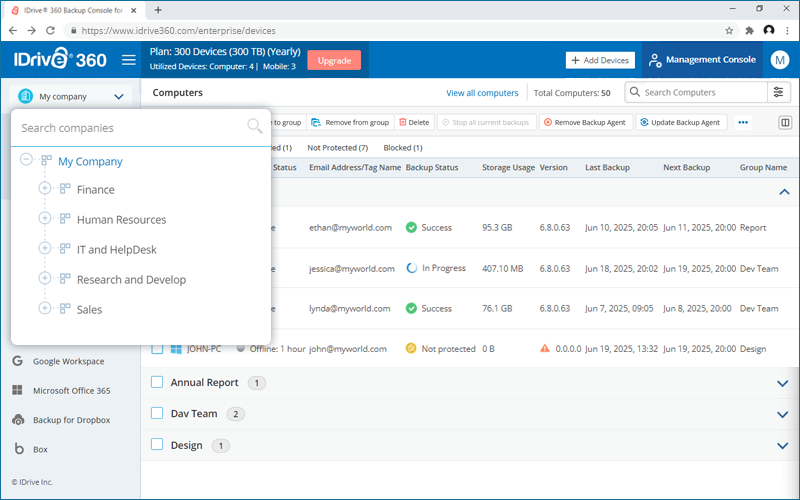Check the Design group checkbox
The width and height of the screenshot is (800, 500).
coord(157,444)
